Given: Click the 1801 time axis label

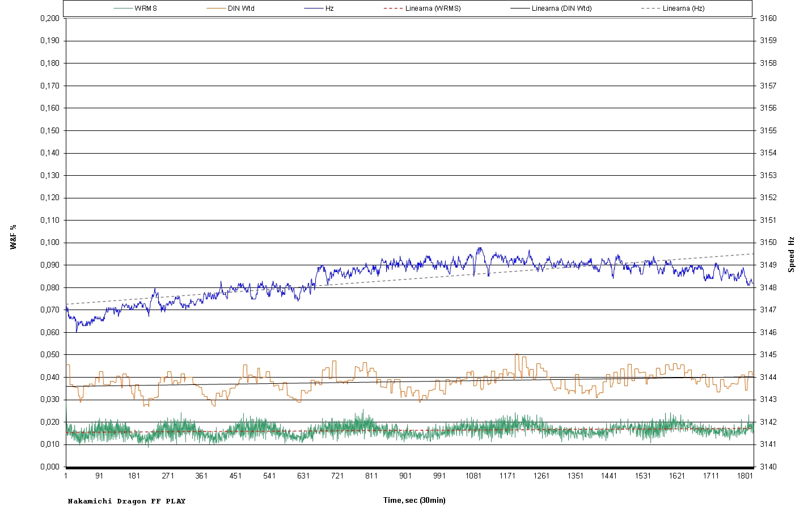Looking at the screenshot, I should point(745,476).
